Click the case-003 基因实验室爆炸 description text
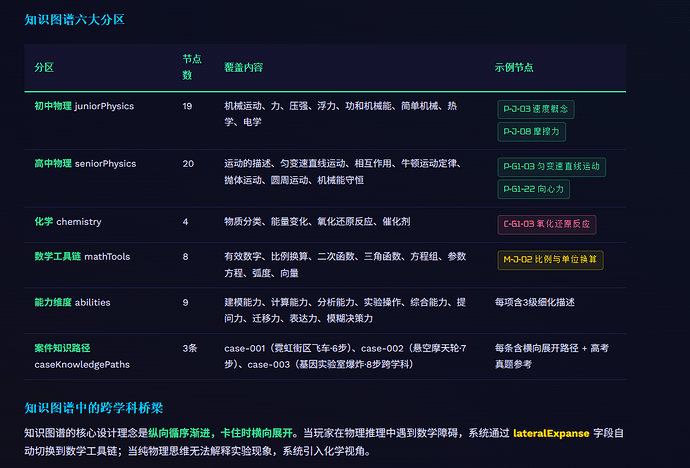Screen dimensions: 690x468 (x=330, y=364)
